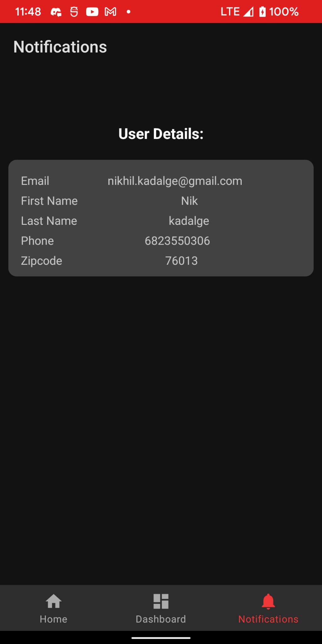Click the Notifications page title
This screenshot has width=322, height=644.
[60, 47]
